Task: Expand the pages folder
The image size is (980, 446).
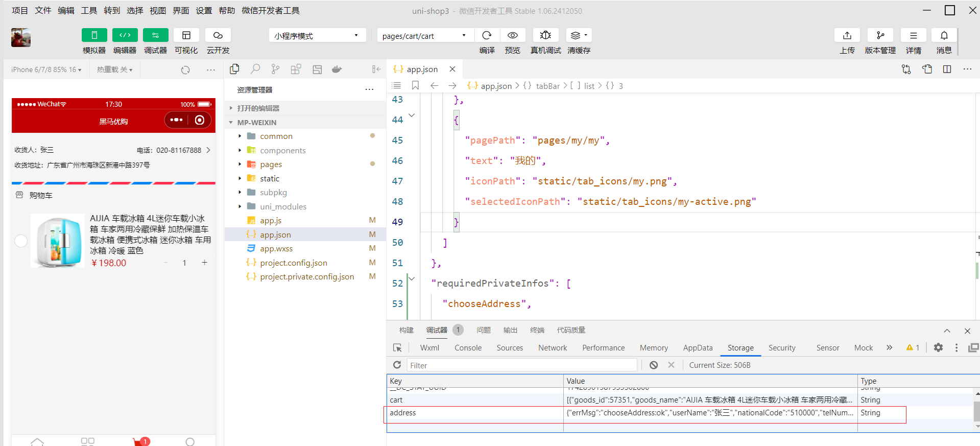Action: pos(305,164)
